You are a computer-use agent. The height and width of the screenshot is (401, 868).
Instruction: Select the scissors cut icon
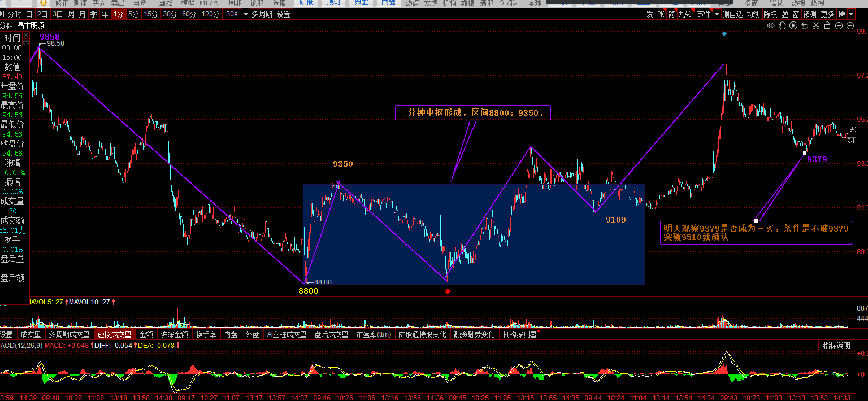(816, 25)
